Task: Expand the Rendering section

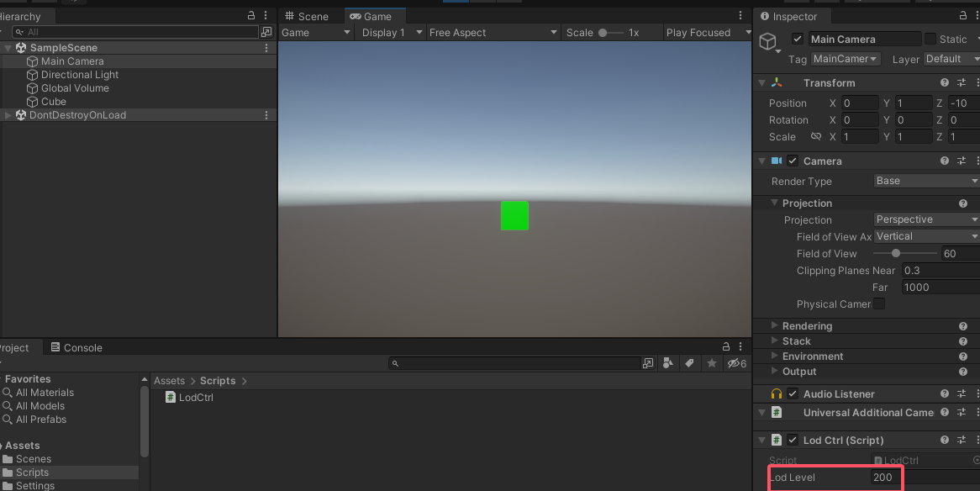Action: tap(806, 326)
